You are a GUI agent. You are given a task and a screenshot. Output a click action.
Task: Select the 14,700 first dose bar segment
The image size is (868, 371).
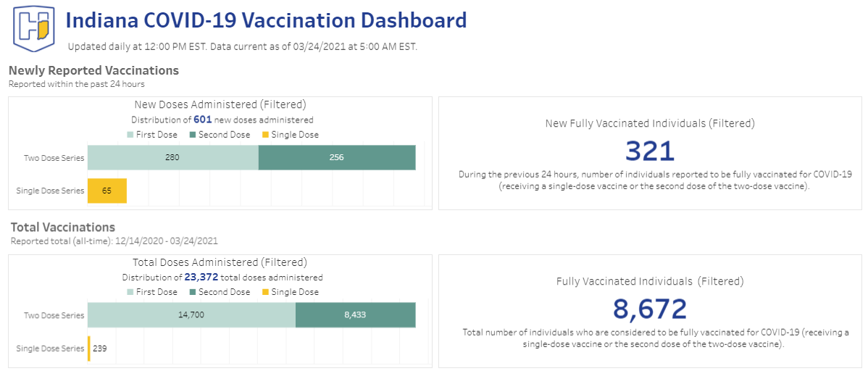(191, 314)
